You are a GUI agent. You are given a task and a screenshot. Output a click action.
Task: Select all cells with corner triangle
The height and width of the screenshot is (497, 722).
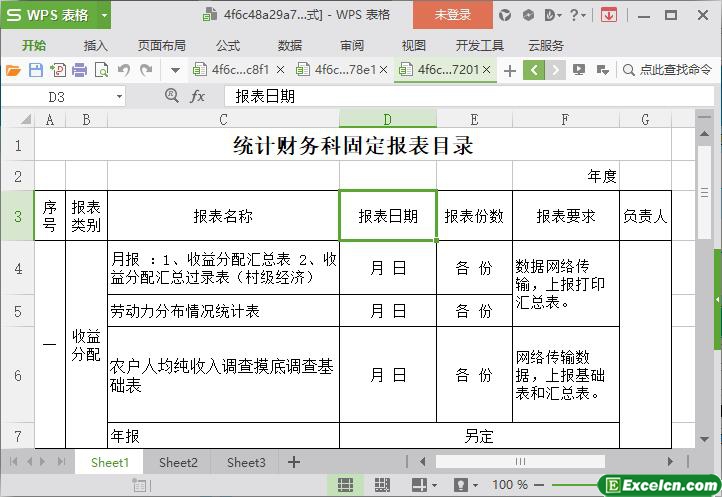click(x=26, y=119)
